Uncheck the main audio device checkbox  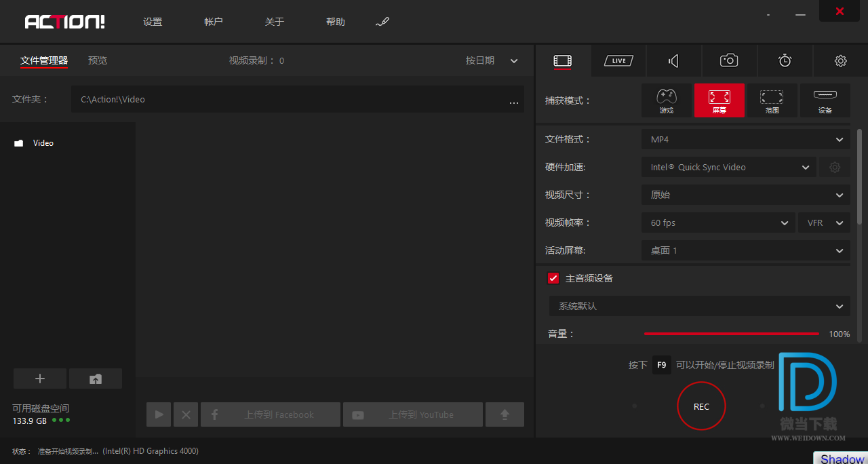553,278
